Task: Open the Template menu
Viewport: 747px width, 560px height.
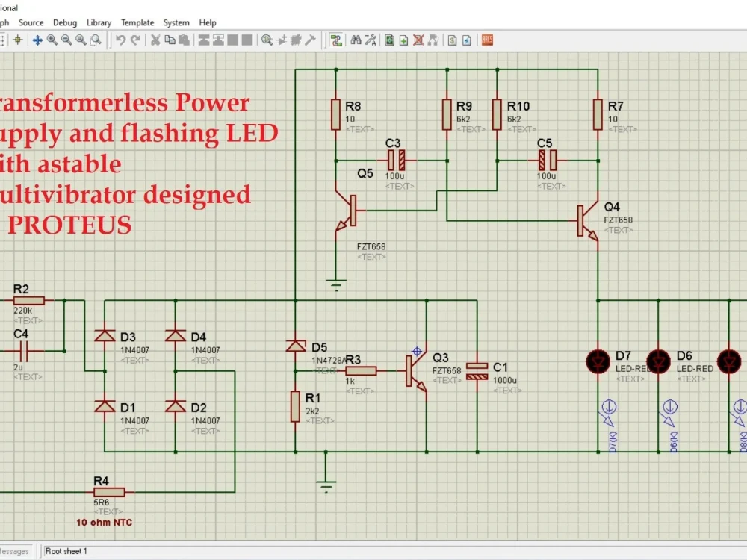Action: [x=137, y=22]
